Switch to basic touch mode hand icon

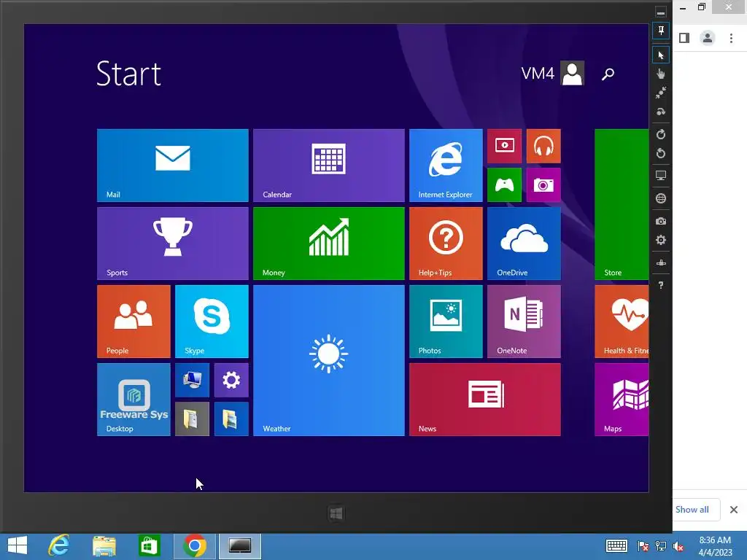(x=661, y=74)
